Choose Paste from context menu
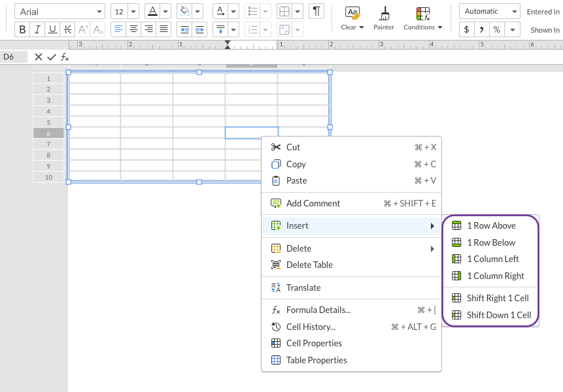Viewport: 563px width, 392px height. pyautogui.click(x=352, y=180)
